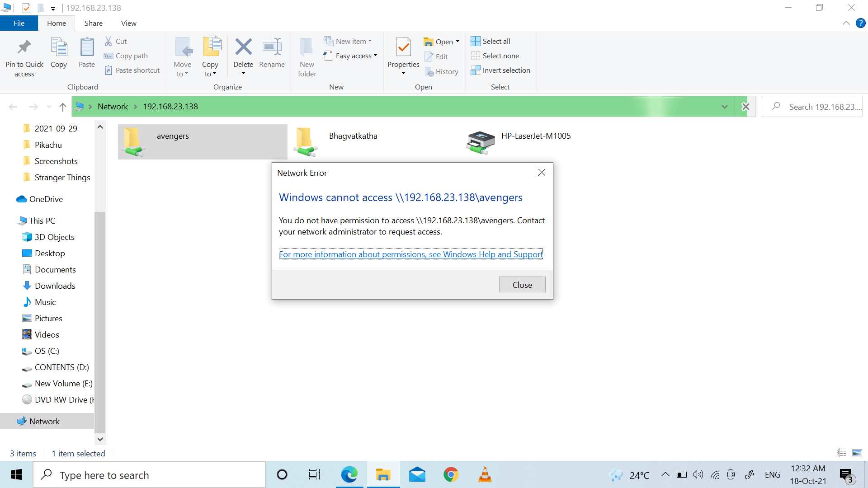Switch to the Share ribbon tab
868x488 pixels.
93,23
